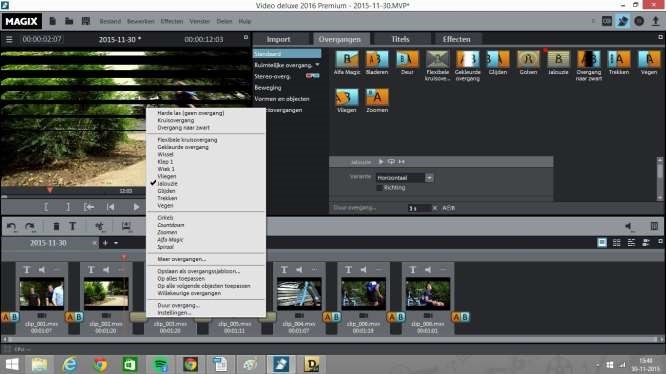Click the title T icon in edit toolbar
Viewport: 666px width, 374px height.
pos(73,226)
